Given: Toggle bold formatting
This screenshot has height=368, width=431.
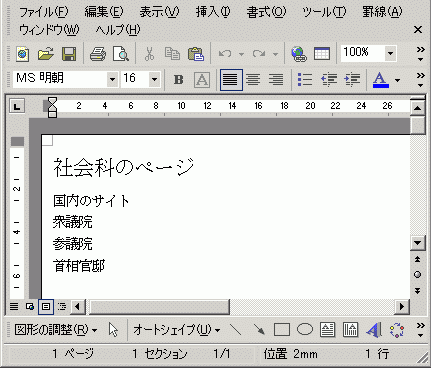Looking at the screenshot, I should pyautogui.click(x=179, y=80).
